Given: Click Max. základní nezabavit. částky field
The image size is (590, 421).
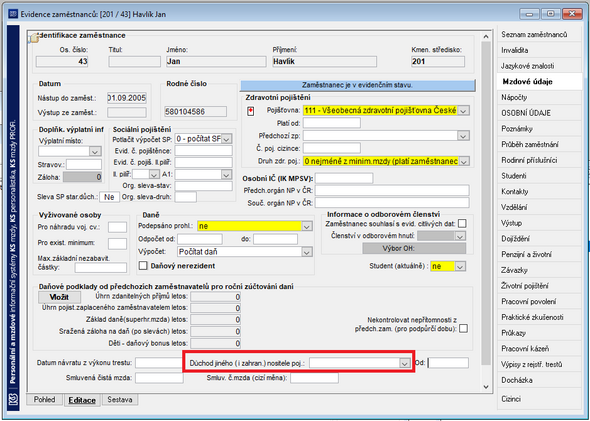Looking at the screenshot, I should 101,267.
